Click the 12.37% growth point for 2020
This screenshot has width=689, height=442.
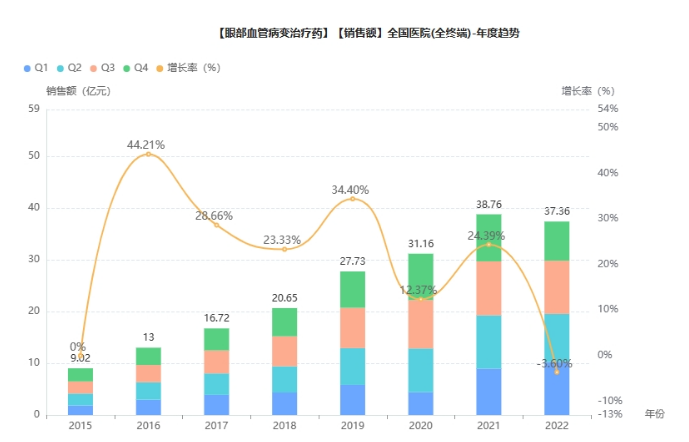click(x=421, y=299)
